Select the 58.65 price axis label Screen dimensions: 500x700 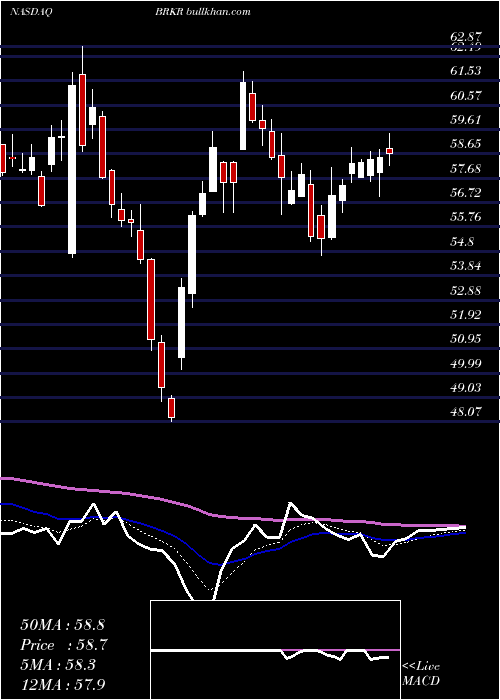click(467, 144)
